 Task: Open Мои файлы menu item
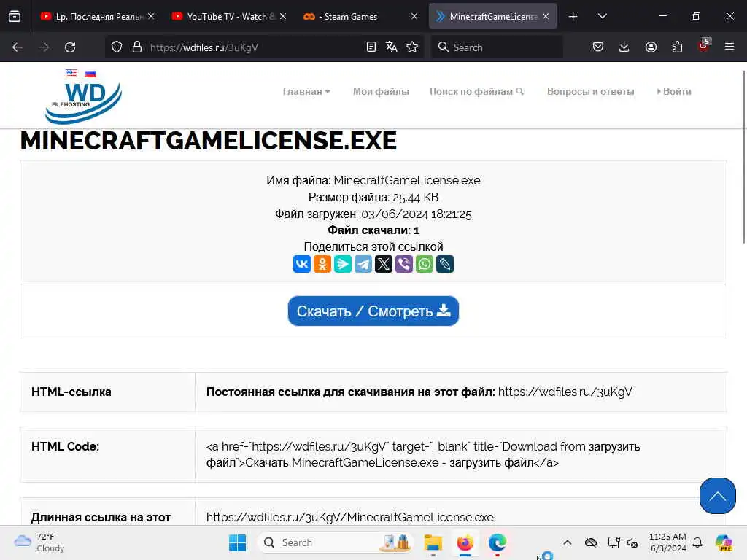pos(381,91)
